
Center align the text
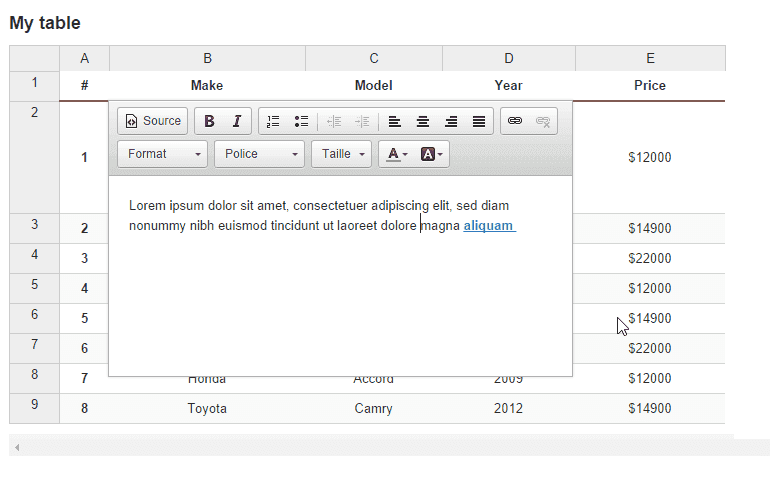point(423,121)
